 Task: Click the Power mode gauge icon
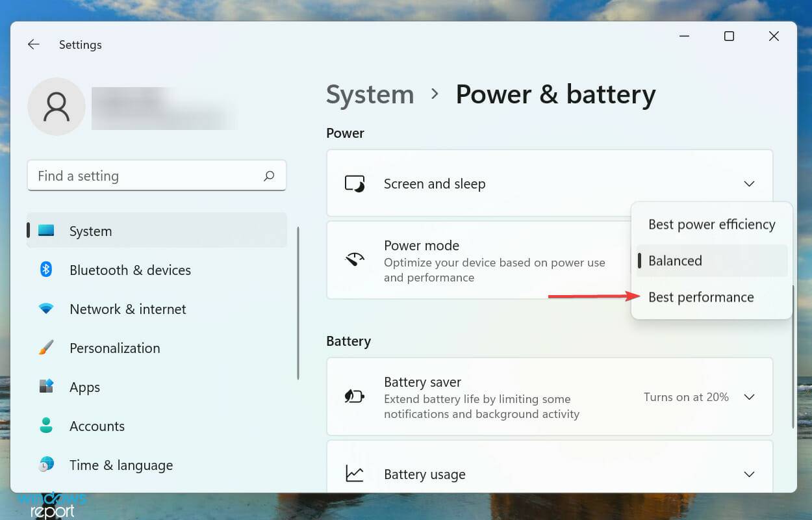354,261
